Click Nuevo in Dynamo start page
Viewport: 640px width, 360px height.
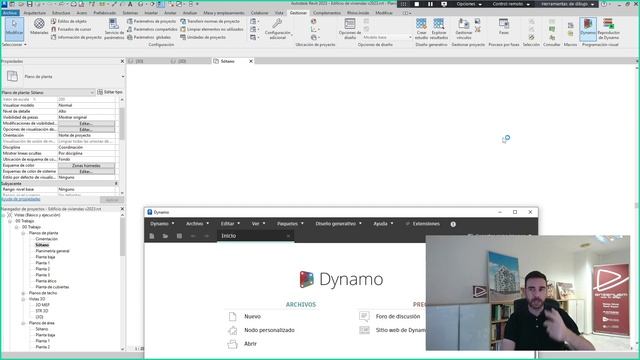point(252,316)
